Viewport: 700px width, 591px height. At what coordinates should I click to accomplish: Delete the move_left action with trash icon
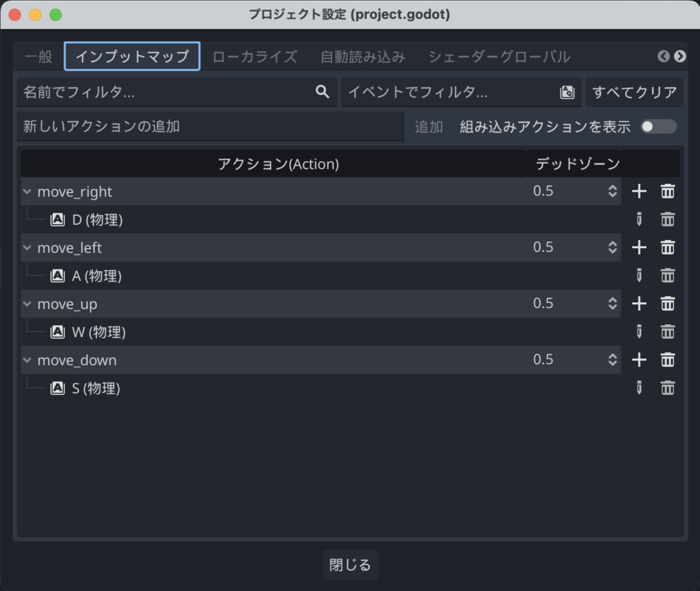[668, 248]
